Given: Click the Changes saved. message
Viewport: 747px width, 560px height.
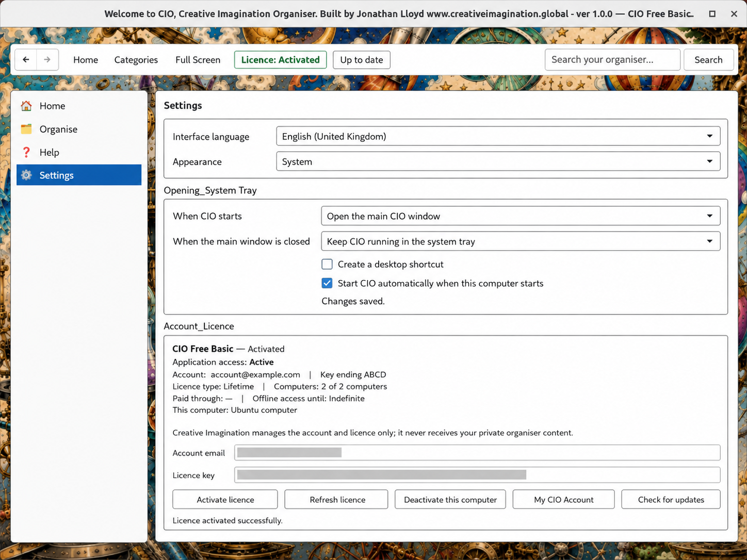Looking at the screenshot, I should (353, 301).
